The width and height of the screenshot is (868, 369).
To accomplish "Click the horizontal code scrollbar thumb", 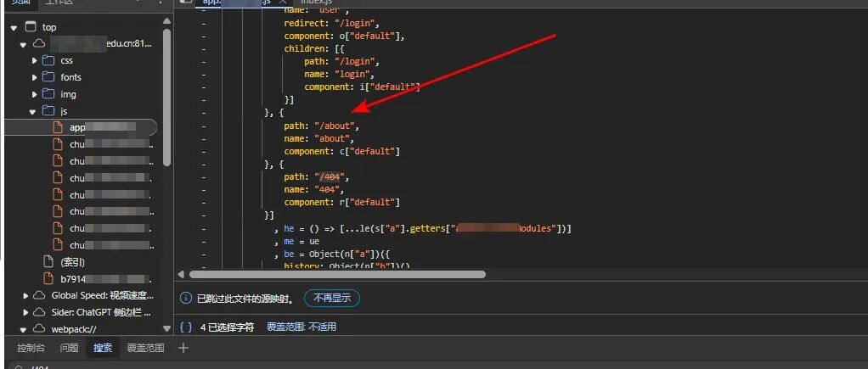I will [x=337, y=274].
